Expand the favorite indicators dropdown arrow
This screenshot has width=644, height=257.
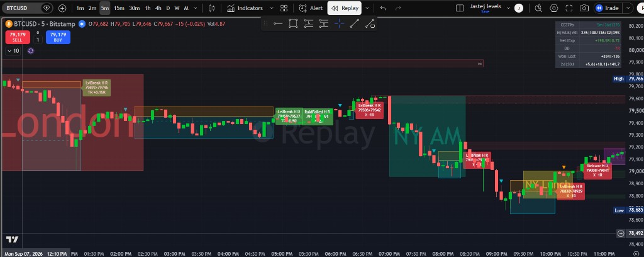click(x=271, y=8)
